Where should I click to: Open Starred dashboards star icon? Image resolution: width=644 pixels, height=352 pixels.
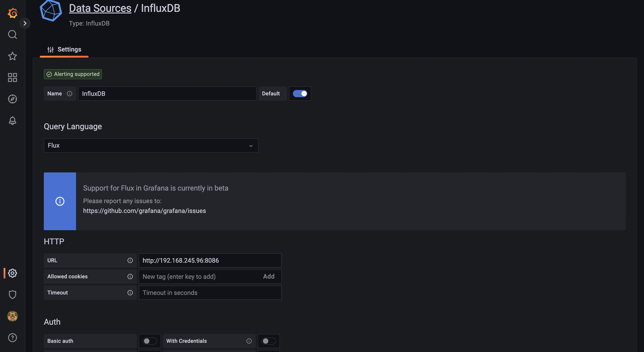tap(13, 56)
